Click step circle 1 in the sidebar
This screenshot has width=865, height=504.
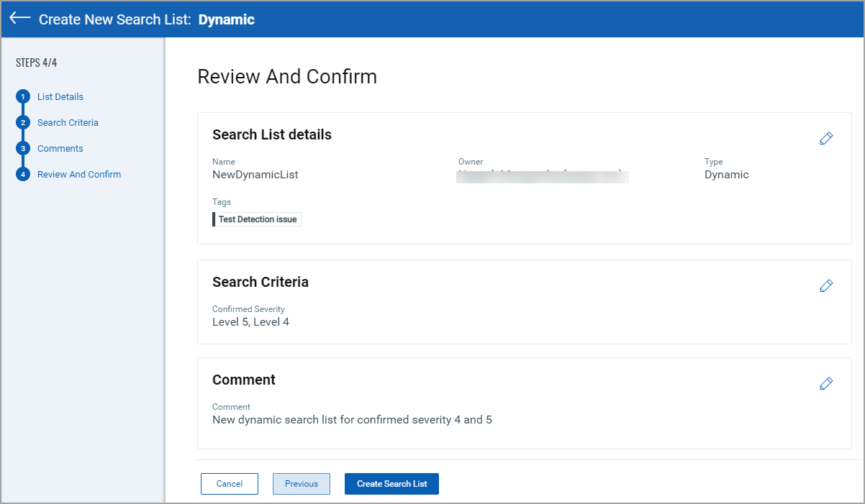22,96
